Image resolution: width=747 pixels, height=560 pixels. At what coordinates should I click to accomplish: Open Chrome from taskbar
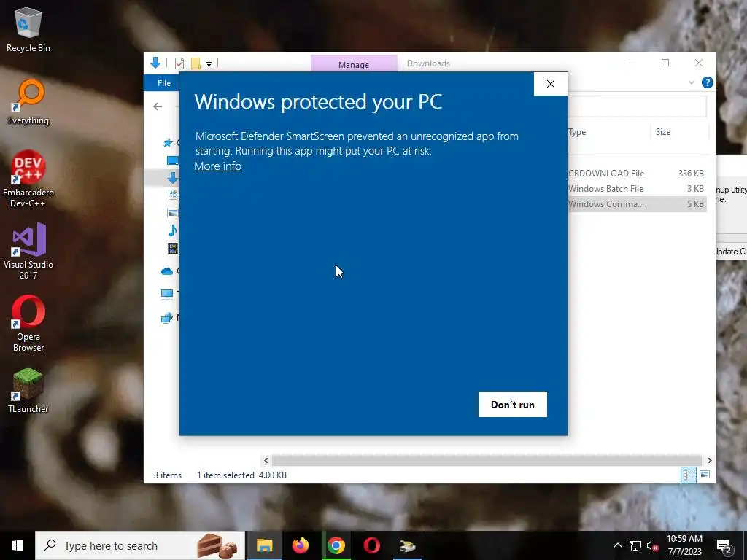pos(336,545)
